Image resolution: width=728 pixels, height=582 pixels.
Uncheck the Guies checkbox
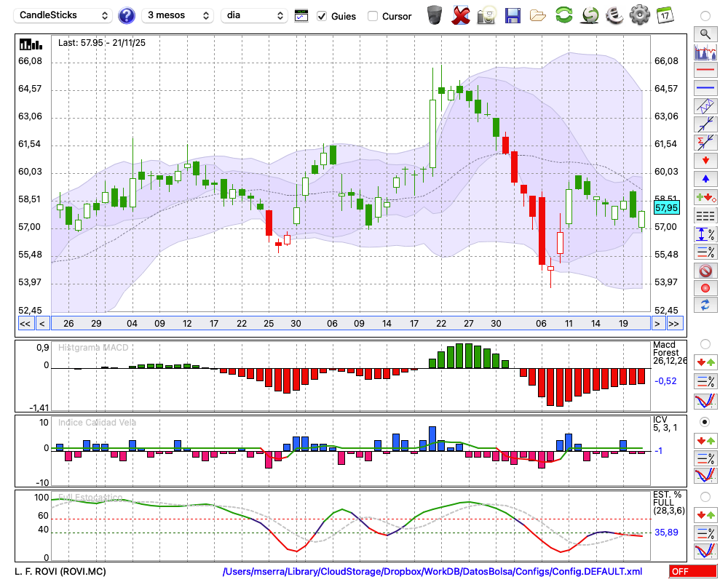322,16
